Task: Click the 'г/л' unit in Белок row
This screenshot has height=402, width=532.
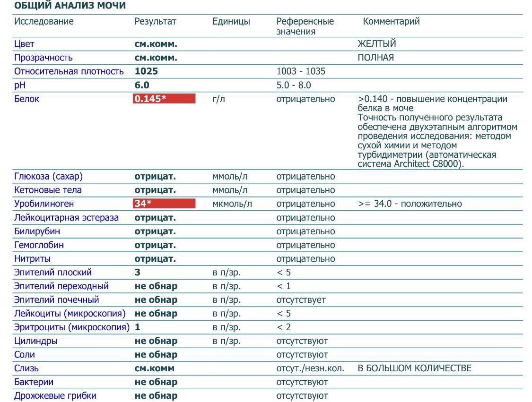Action: point(218,99)
